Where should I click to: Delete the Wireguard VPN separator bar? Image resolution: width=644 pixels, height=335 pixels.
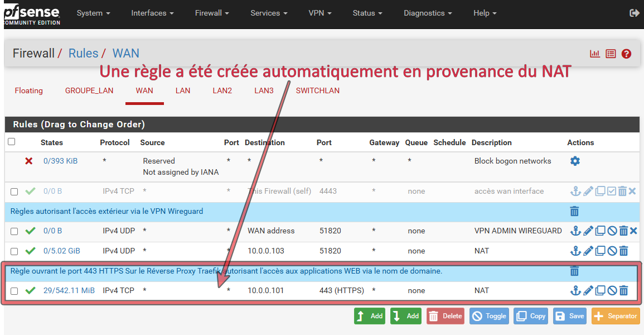(x=574, y=211)
